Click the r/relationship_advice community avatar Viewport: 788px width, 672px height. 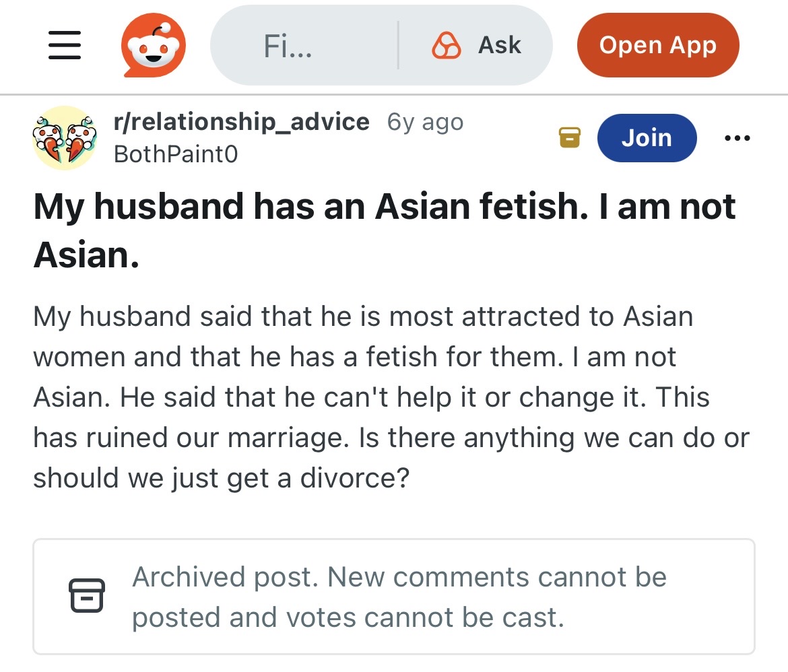(x=65, y=138)
